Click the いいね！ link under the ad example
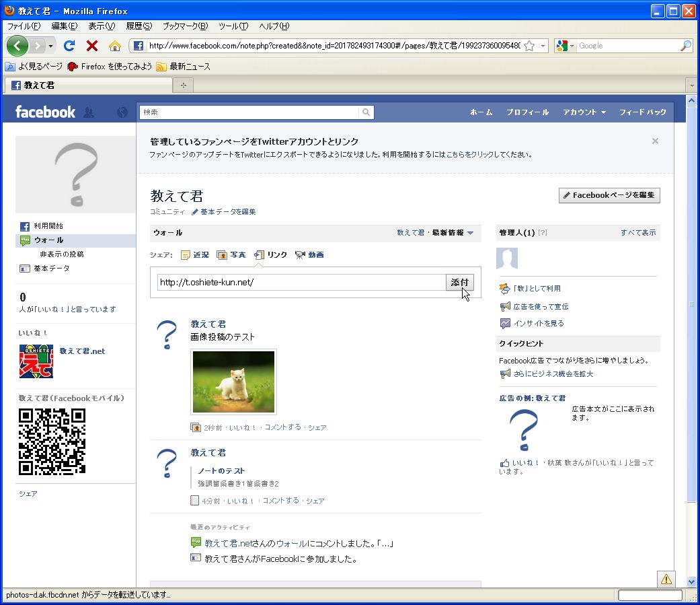Screen dimensions: 700x605 (x=527, y=463)
